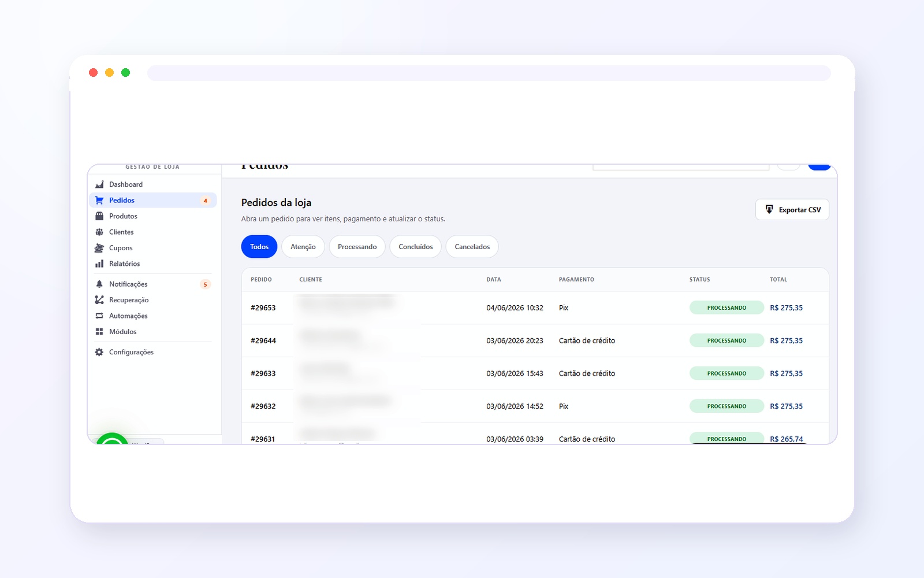Screen dimensions: 924x578
Task: Show all orders with the Todos tab
Action: click(x=259, y=247)
